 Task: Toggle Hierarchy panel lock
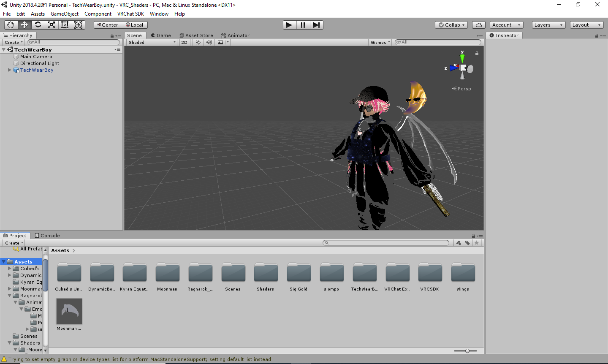pos(112,36)
